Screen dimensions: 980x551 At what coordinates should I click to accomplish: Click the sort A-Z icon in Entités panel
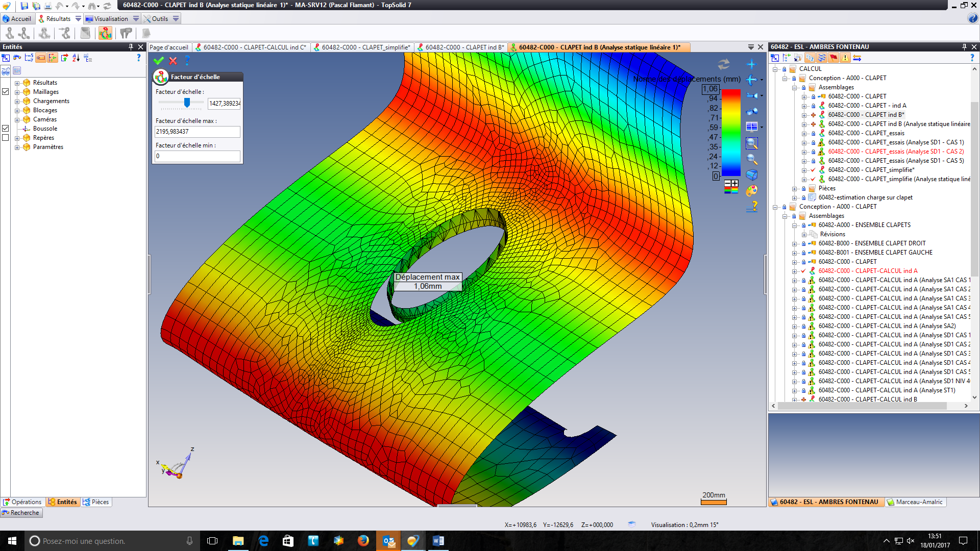(76, 58)
